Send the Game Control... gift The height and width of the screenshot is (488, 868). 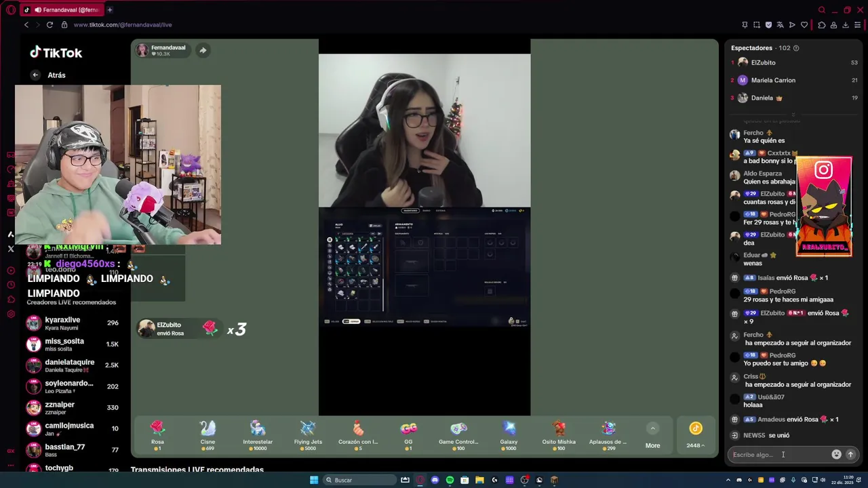coord(458,435)
